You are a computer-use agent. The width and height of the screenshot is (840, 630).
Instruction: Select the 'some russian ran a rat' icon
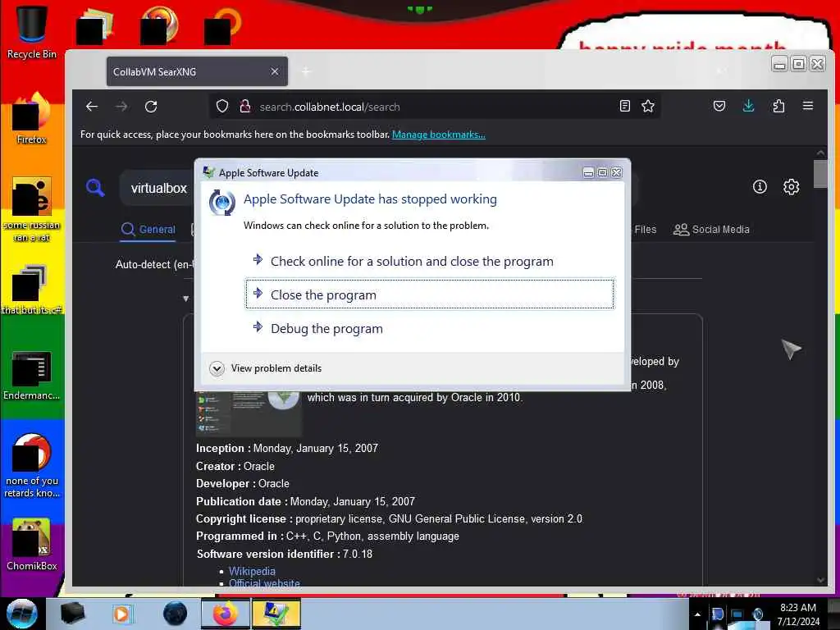32,209
